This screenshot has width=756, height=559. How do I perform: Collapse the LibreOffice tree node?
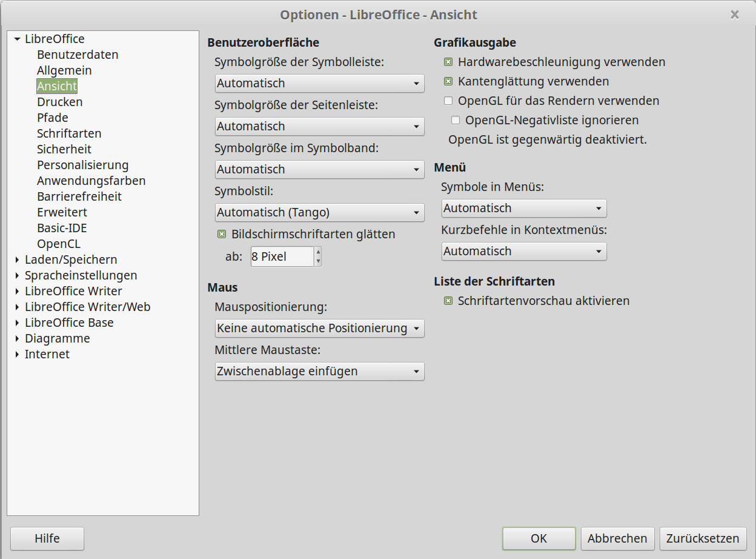17,39
